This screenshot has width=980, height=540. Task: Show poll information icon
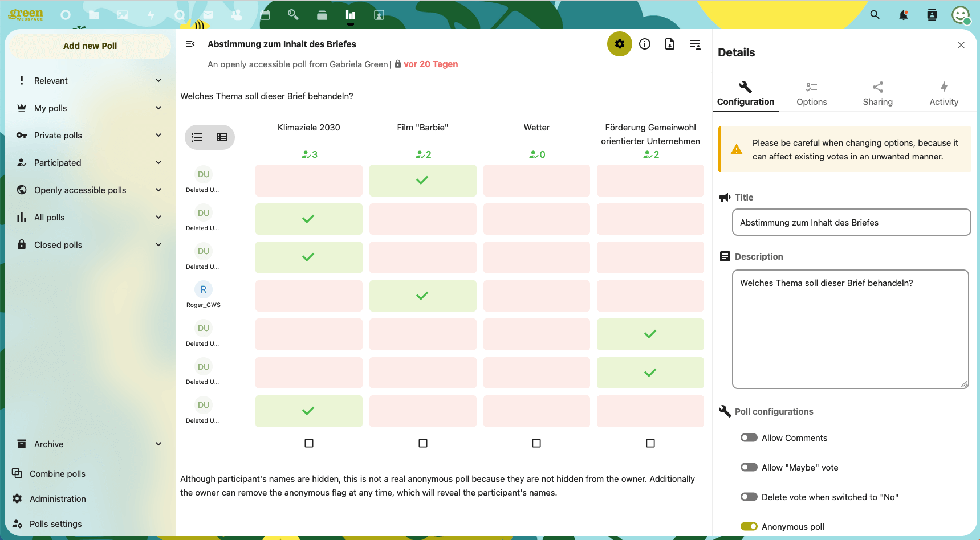[x=645, y=44]
